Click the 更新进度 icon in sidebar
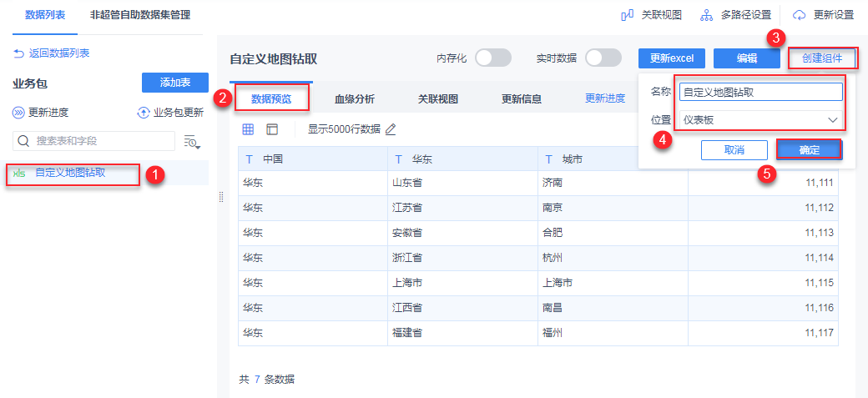868x398 pixels. click(x=18, y=113)
